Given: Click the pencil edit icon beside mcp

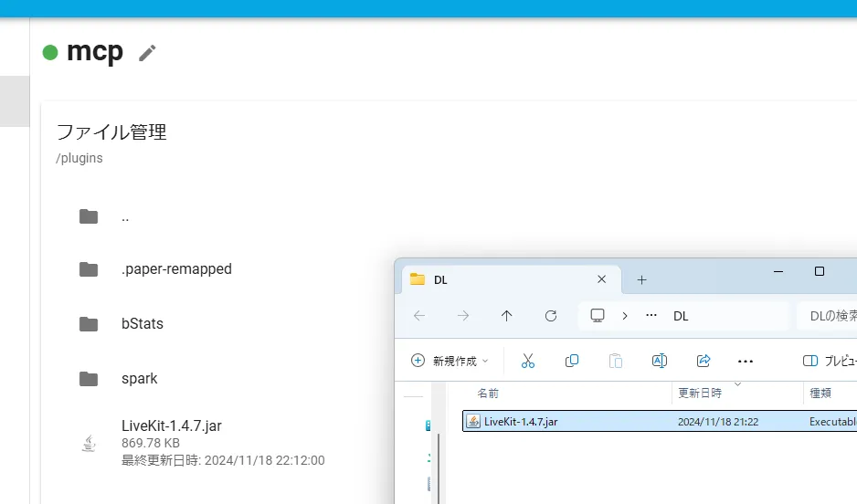Looking at the screenshot, I should point(147,53).
